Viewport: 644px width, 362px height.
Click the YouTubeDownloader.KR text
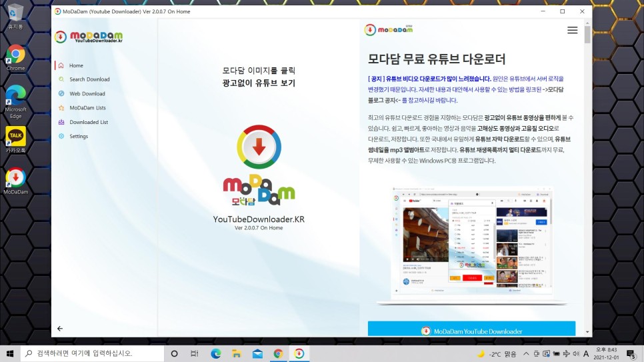point(259,219)
